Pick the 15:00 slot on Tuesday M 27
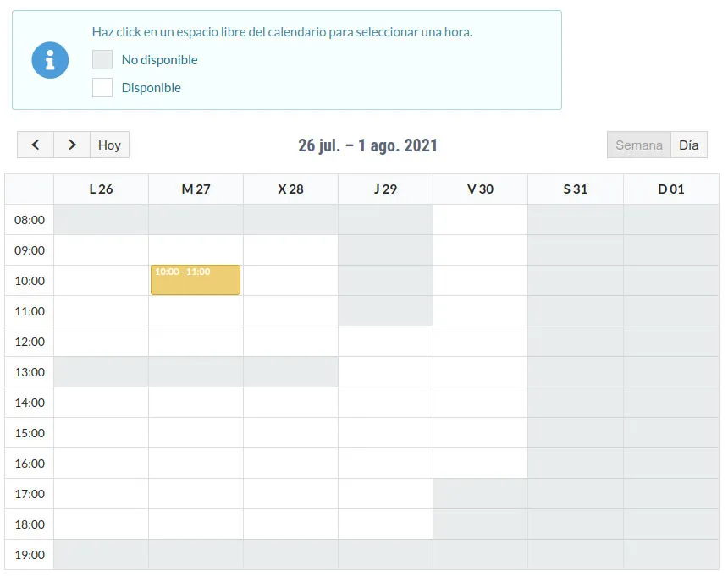Screen dimensions: 728x576 point(196,433)
